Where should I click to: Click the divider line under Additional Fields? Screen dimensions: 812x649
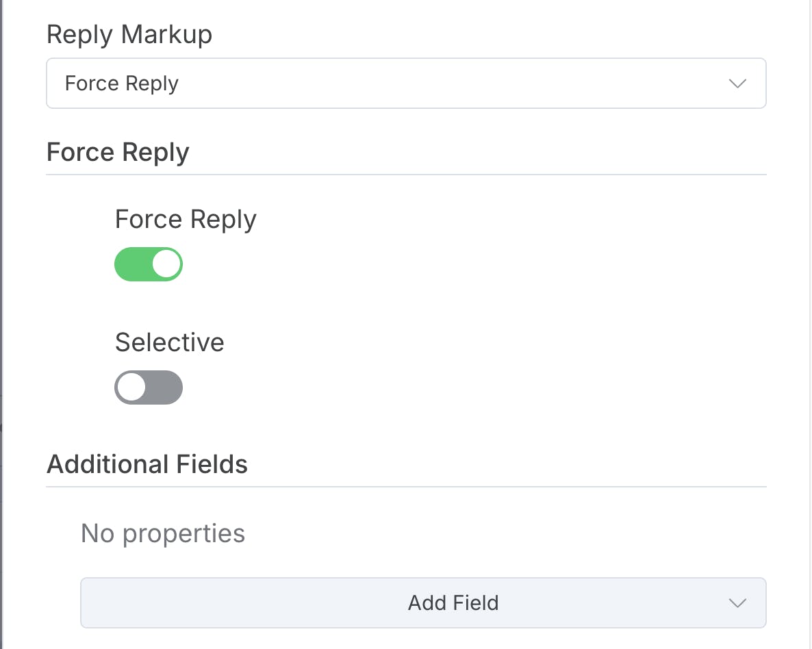[405, 487]
